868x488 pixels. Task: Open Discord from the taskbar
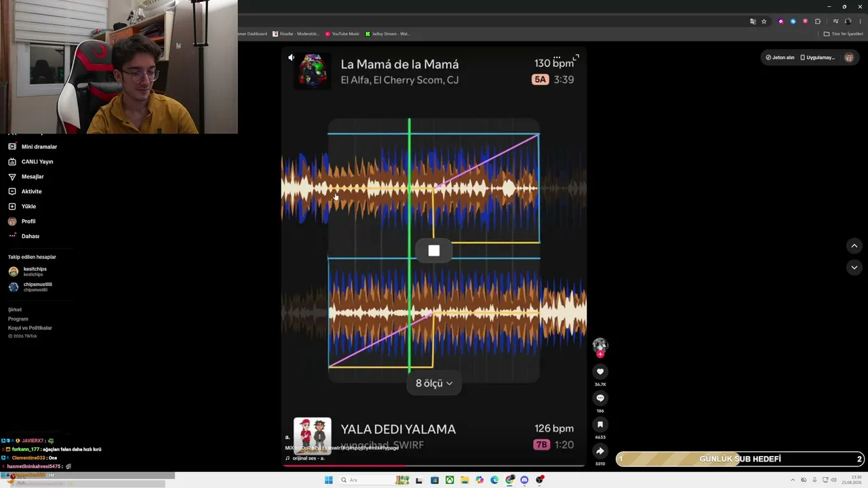tap(524, 480)
